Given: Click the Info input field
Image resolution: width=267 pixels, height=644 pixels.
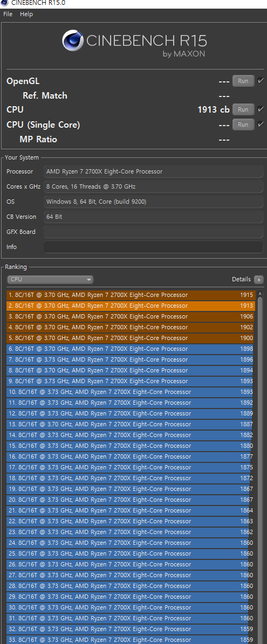Looking at the screenshot, I should pyautogui.click(x=153, y=247).
